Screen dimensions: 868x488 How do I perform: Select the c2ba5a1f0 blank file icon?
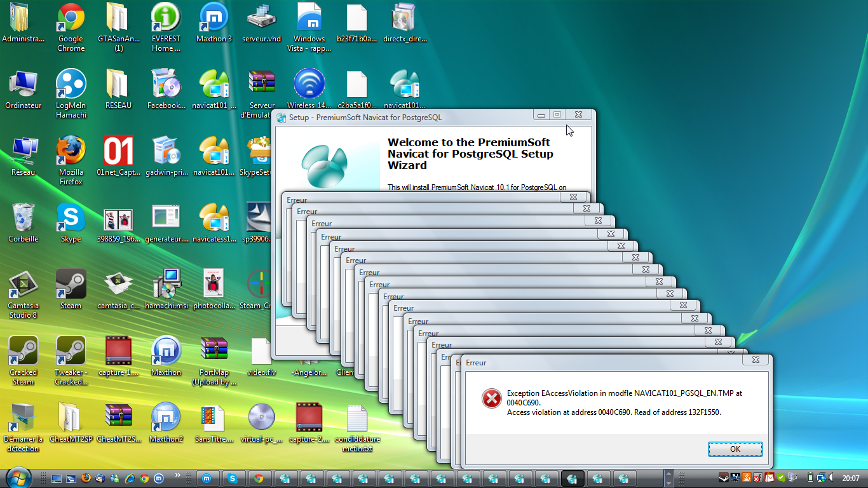coord(356,90)
